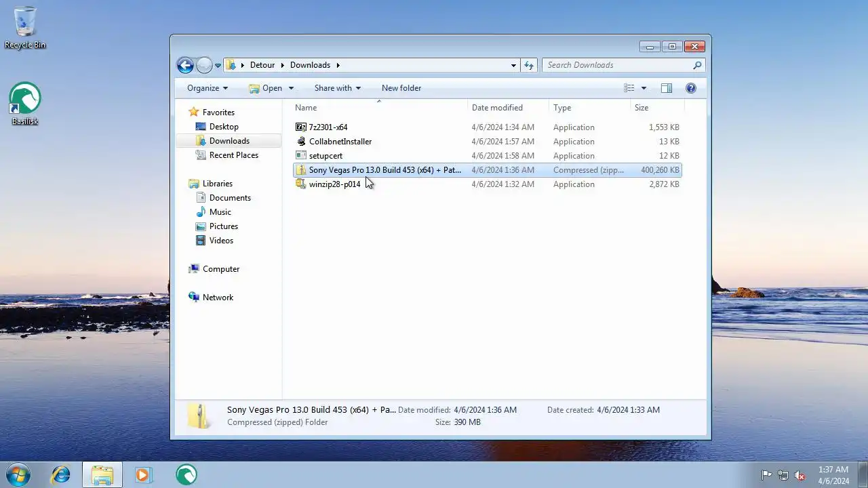The width and height of the screenshot is (868, 488).
Task: Sort by the Name column header
Action: point(380,108)
